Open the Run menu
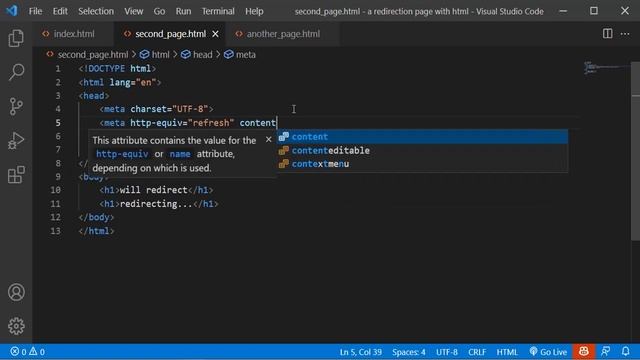 (x=183, y=11)
